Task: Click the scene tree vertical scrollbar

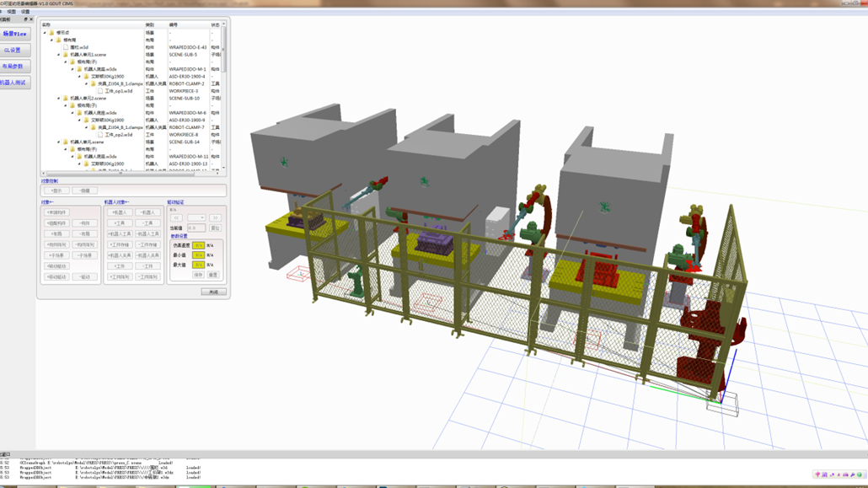Action: tap(223, 50)
